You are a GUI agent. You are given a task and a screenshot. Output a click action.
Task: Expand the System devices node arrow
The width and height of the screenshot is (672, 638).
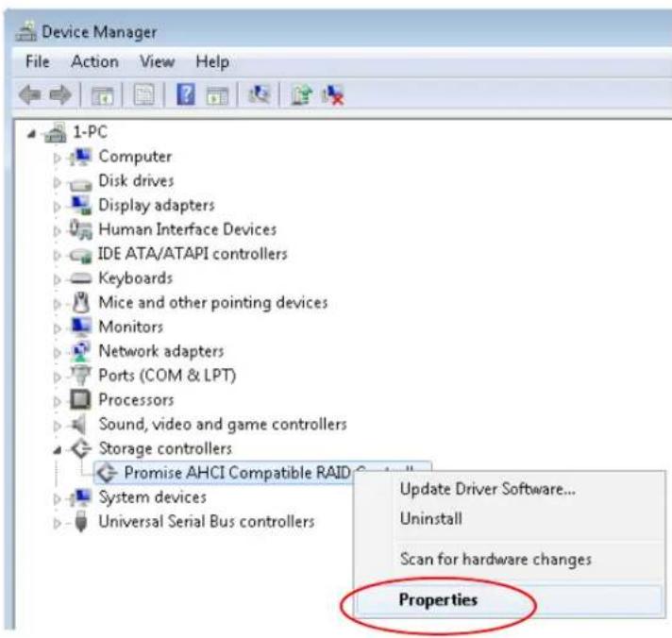(x=57, y=498)
